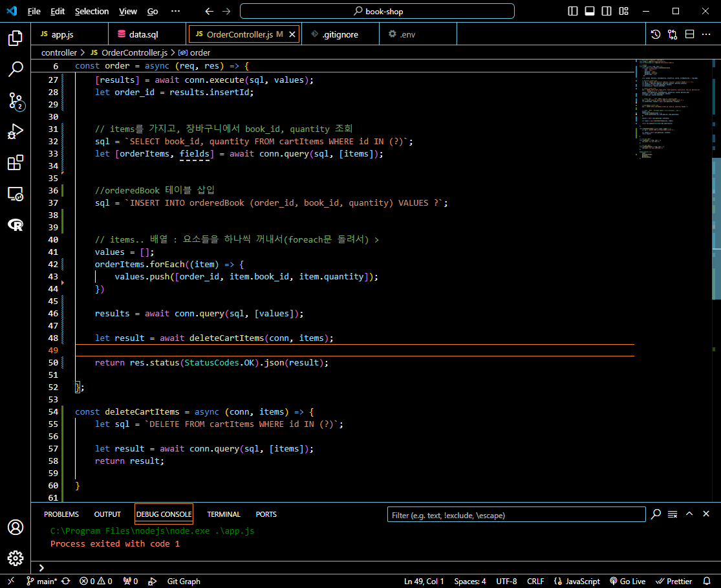Go to line from Ln 49, Col 1
Screen dimensions: 721x588
[x=424, y=581]
